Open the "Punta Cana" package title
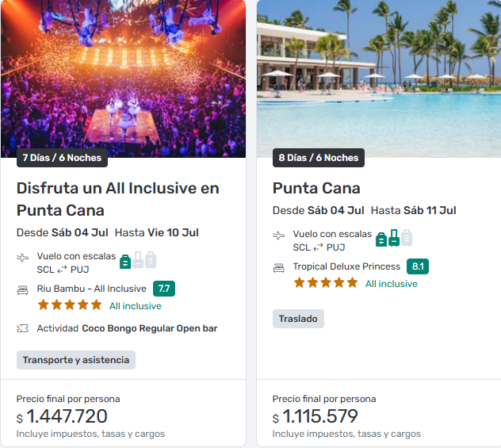The image size is (501, 448). [x=316, y=188]
